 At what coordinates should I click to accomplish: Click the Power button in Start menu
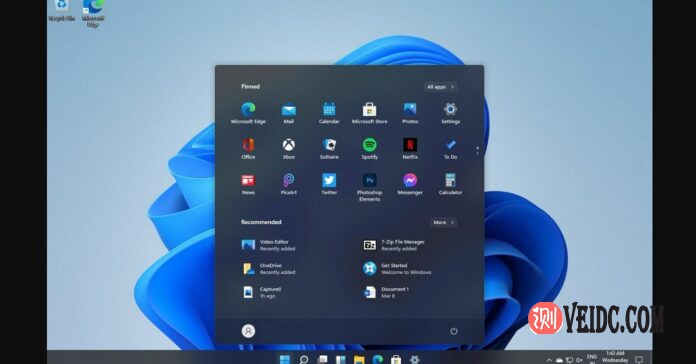click(x=454, y=331)
